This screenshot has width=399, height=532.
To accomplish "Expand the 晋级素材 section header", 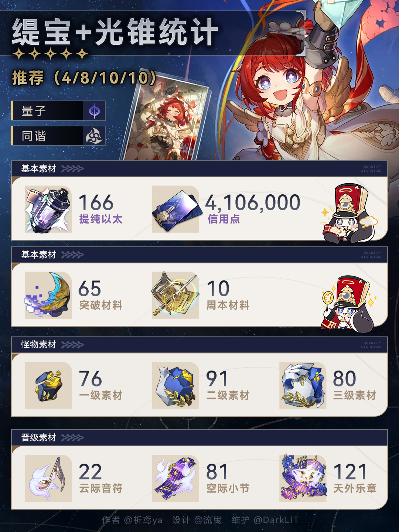I will click(x=199, y=438).
